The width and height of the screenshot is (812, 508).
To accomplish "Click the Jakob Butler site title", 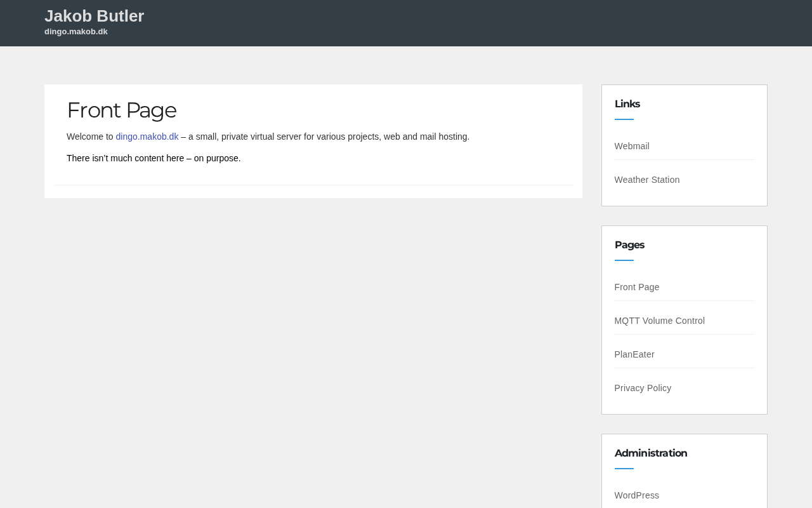I will (94, 16).
